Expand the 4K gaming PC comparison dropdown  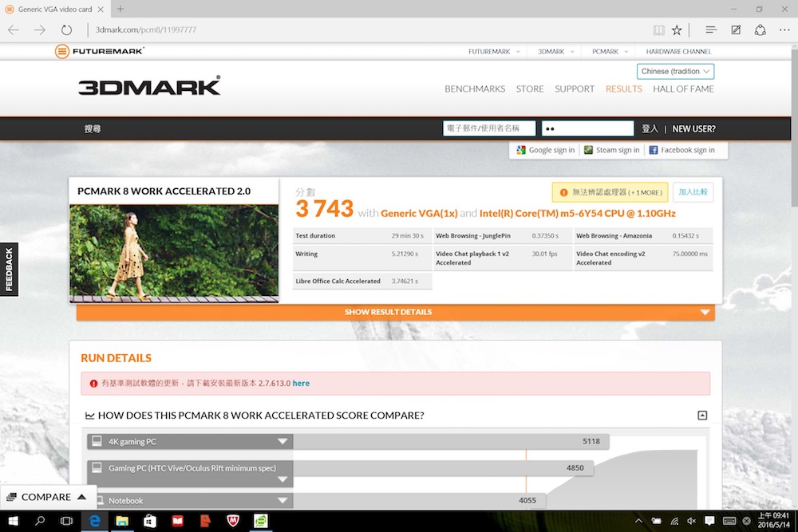coord(282,441)
